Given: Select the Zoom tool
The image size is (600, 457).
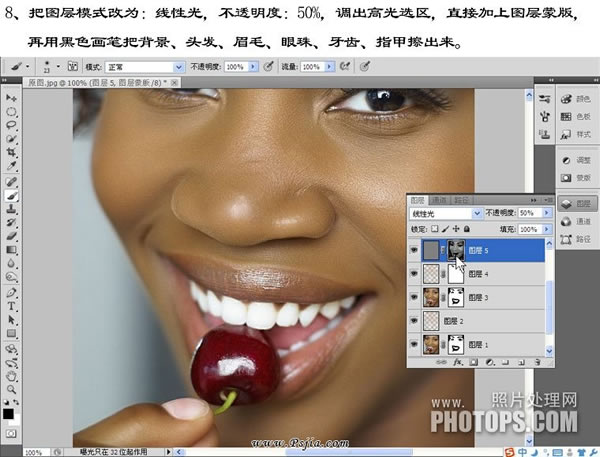Looking at the screenshot, I should point(11,390).
